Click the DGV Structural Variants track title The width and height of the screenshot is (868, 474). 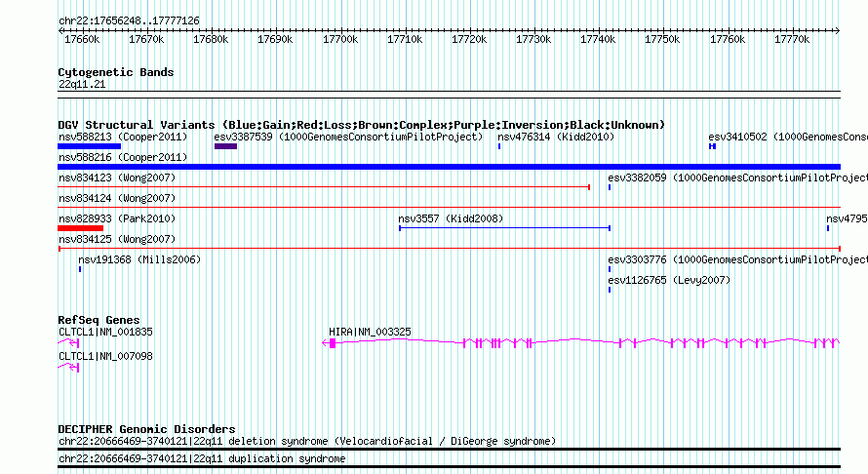tap(361, 125)
